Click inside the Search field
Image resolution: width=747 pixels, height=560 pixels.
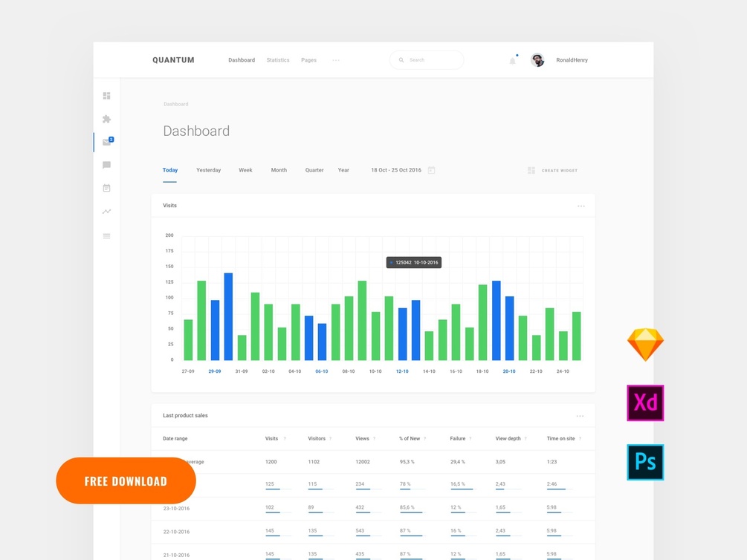click(427, 60)
